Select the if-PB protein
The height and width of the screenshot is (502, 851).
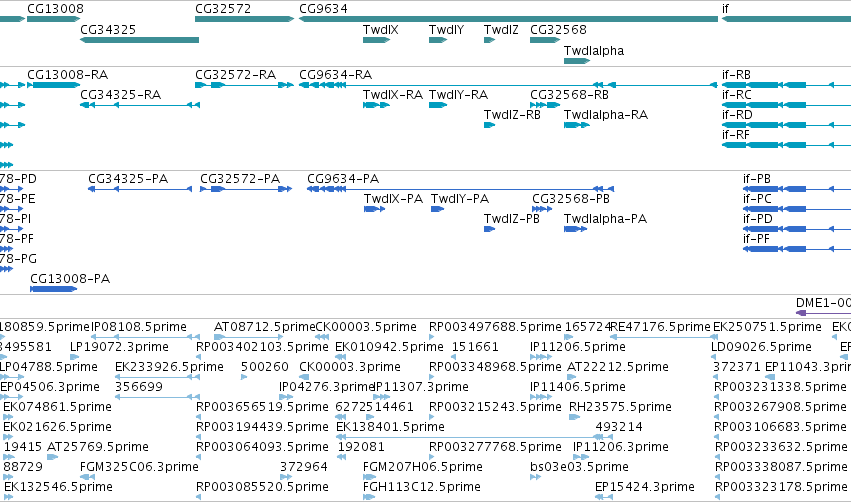[797, 189]
